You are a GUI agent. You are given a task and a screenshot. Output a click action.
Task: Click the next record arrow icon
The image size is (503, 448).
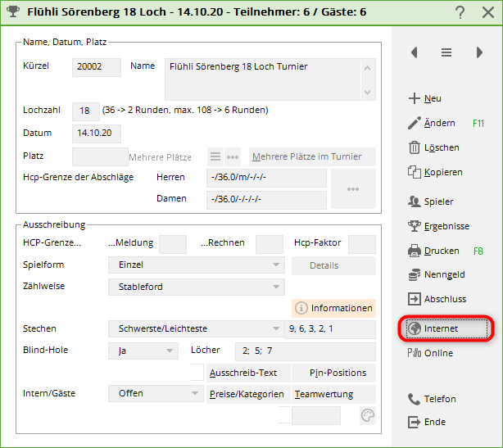point(479,52)
